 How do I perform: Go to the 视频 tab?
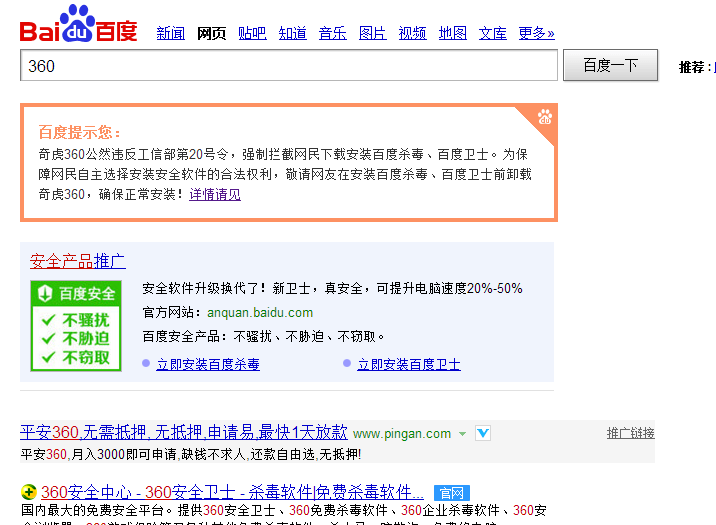tap(413, 33)
